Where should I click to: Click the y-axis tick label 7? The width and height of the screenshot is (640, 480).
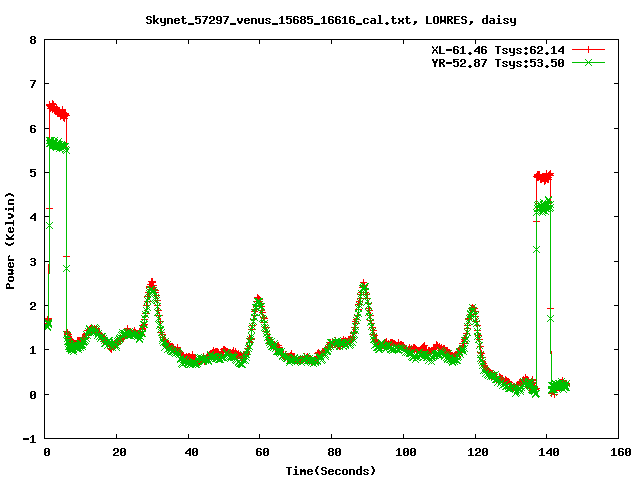pyautogui.click(x=33, y=84)
